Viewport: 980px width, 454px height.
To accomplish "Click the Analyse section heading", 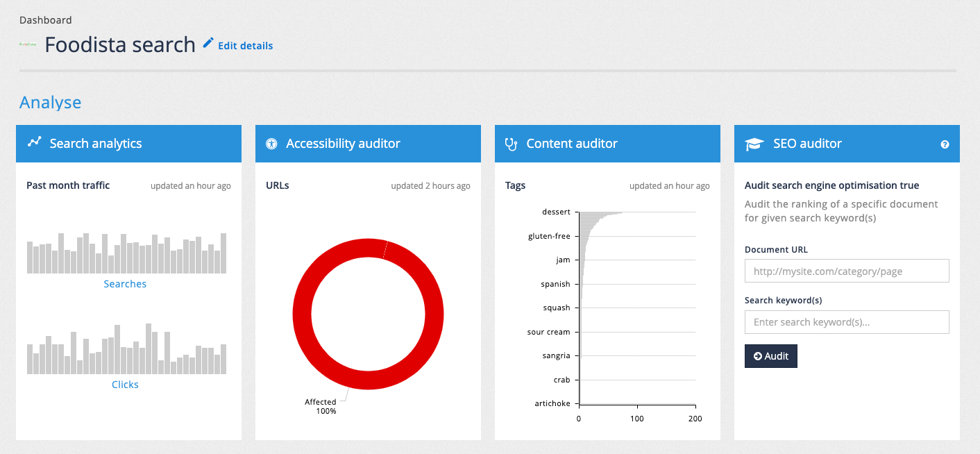I will click(x=50, y=101).
